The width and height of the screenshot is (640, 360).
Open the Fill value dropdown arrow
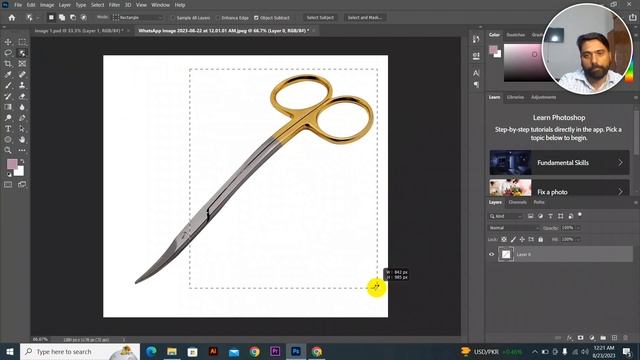[x=579, y=240]
